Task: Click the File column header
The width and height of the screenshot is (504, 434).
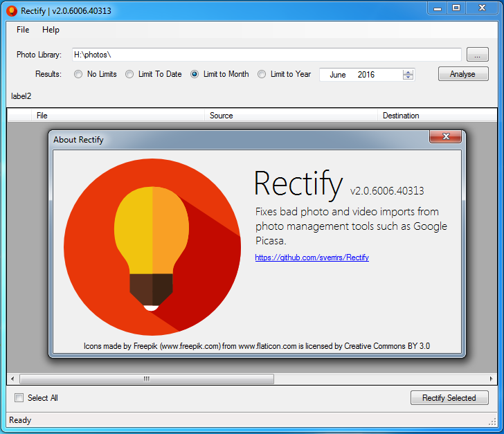Action: [118, 116]
